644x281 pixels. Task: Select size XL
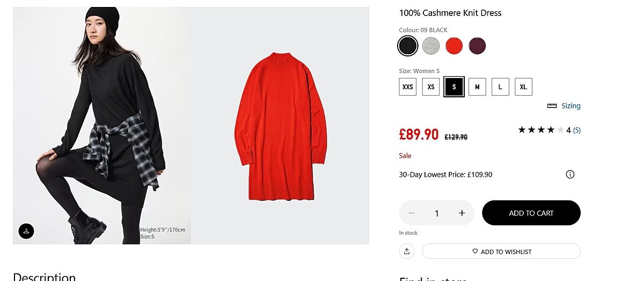tap(523, 87)
